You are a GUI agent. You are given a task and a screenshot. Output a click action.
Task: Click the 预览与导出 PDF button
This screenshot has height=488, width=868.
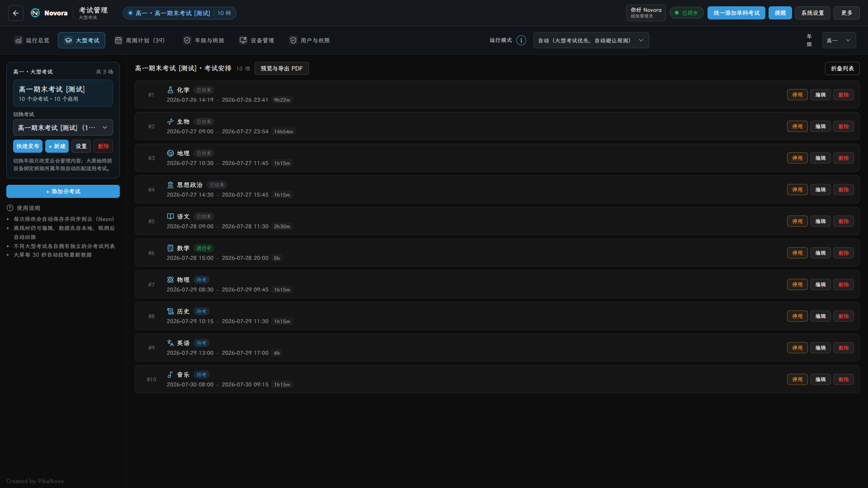click(x=282, y=68)
